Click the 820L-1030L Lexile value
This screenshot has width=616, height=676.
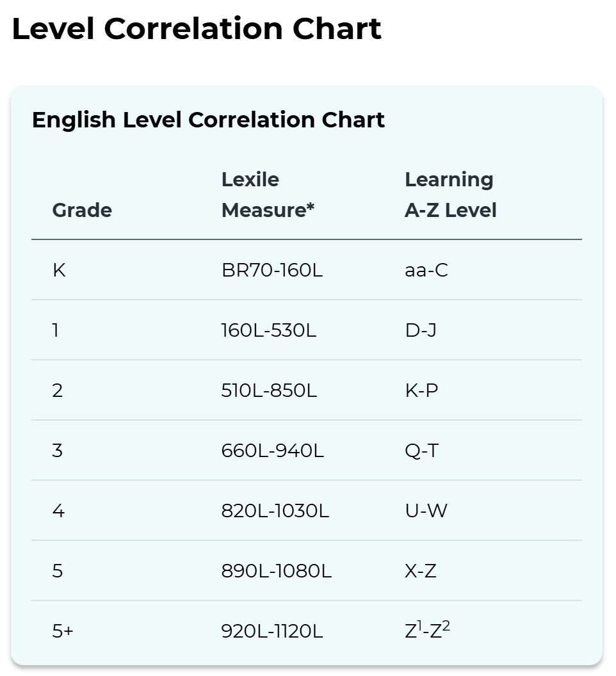[275, 510]
